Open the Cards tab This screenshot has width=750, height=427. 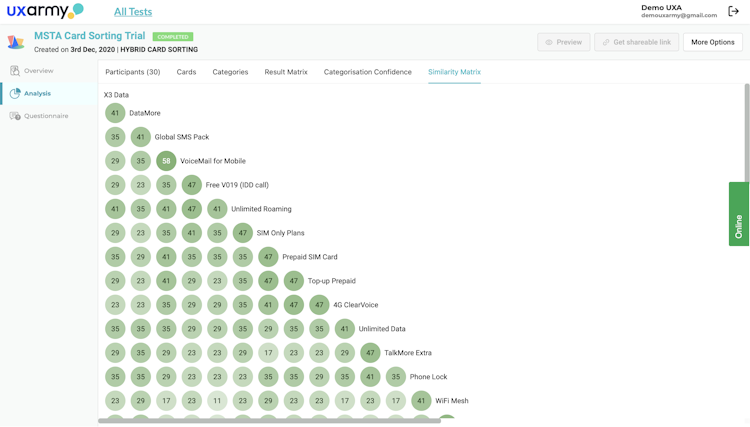pos(186,72)
